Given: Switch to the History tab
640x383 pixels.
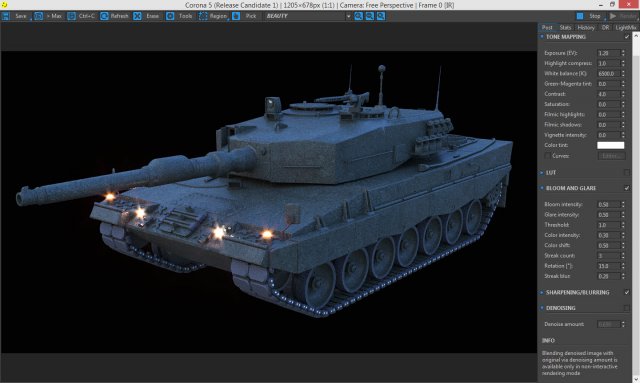Looking at the screenshot, I should [x=586, y=27].
